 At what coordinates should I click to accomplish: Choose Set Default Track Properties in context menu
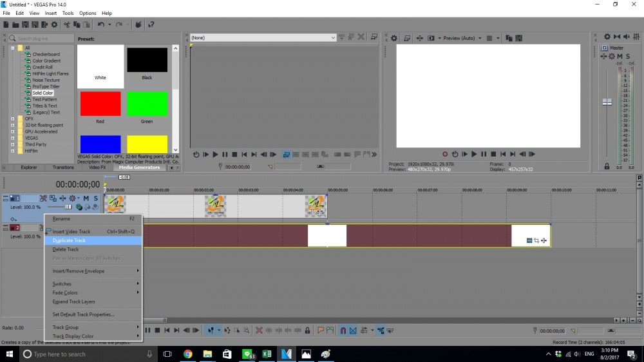coord(93,315)
